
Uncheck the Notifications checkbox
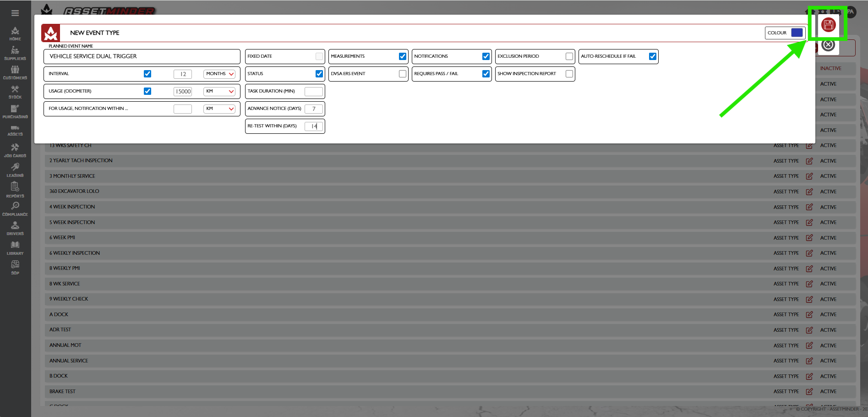486,56
